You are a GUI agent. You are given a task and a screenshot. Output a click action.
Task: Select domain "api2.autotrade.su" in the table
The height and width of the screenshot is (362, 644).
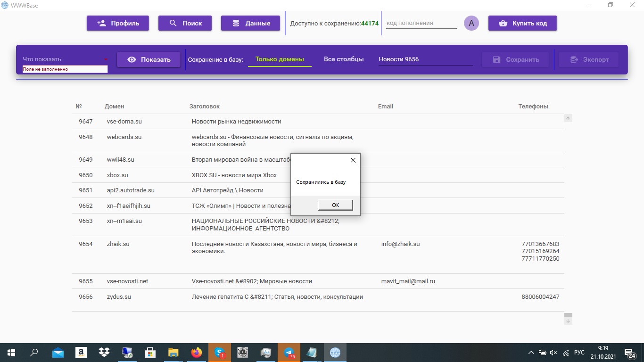point(131,190)
